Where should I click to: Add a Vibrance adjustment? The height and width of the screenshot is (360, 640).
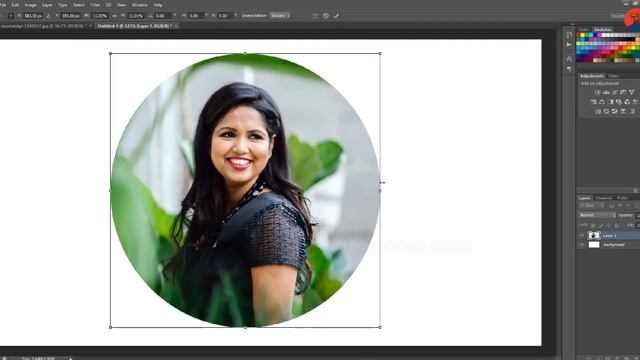[x=632, y=92]
